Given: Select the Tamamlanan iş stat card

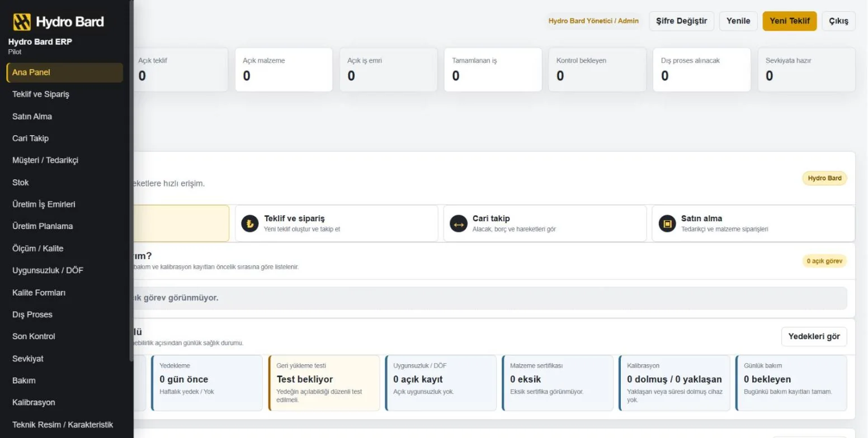Looking at the screenshot, I should point(493,70).
